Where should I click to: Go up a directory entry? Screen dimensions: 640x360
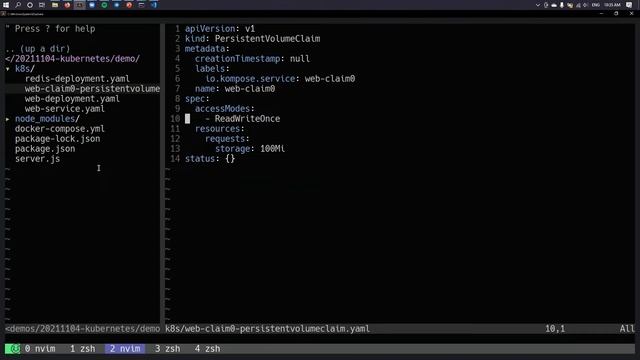38,49
